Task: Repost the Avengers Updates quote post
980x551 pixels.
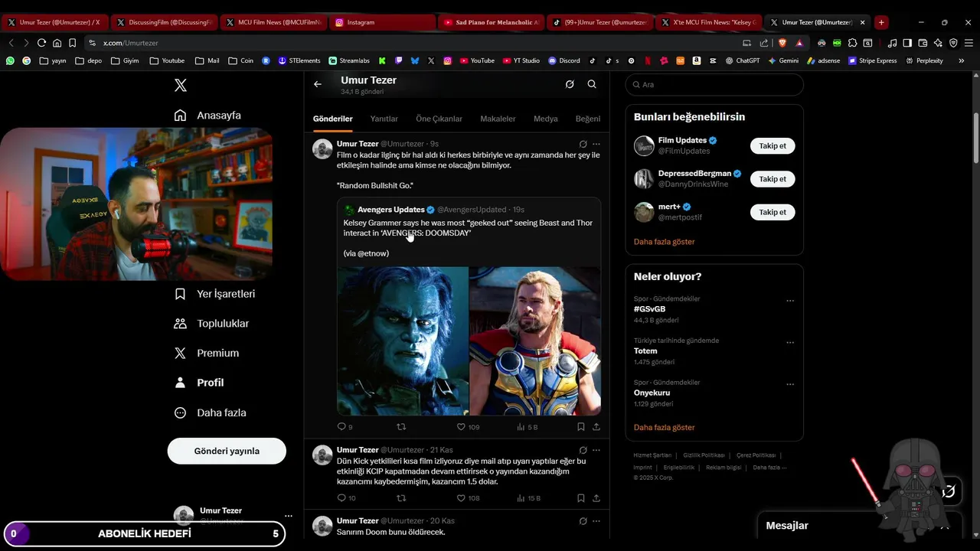Action: 400,427
